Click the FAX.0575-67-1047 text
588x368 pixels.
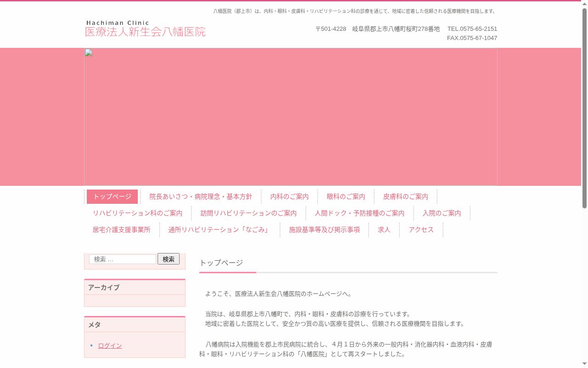472,38
